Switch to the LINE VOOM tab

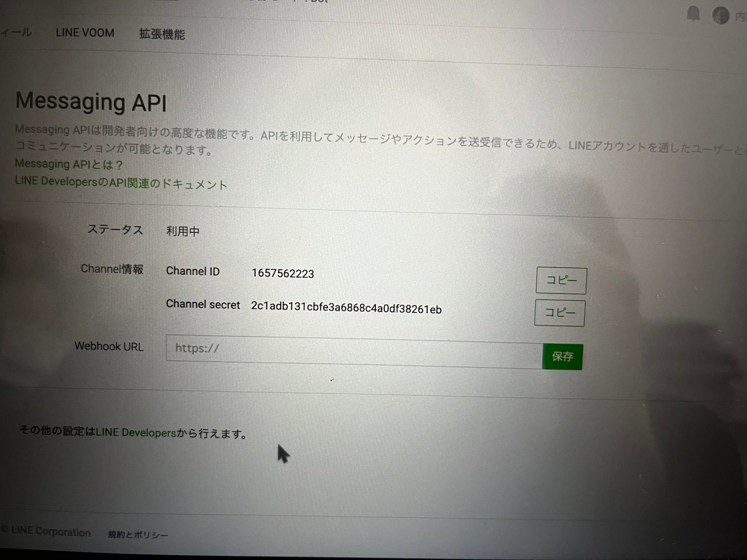coord(85,33)
